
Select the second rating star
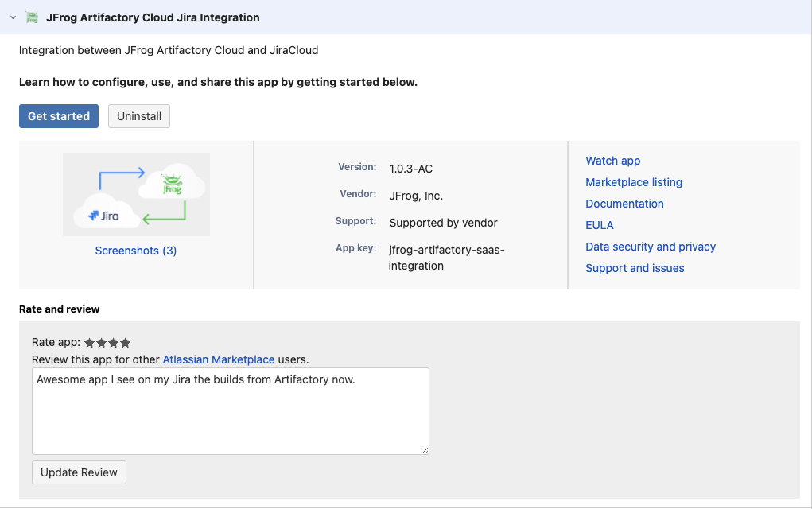pos(101,342)
